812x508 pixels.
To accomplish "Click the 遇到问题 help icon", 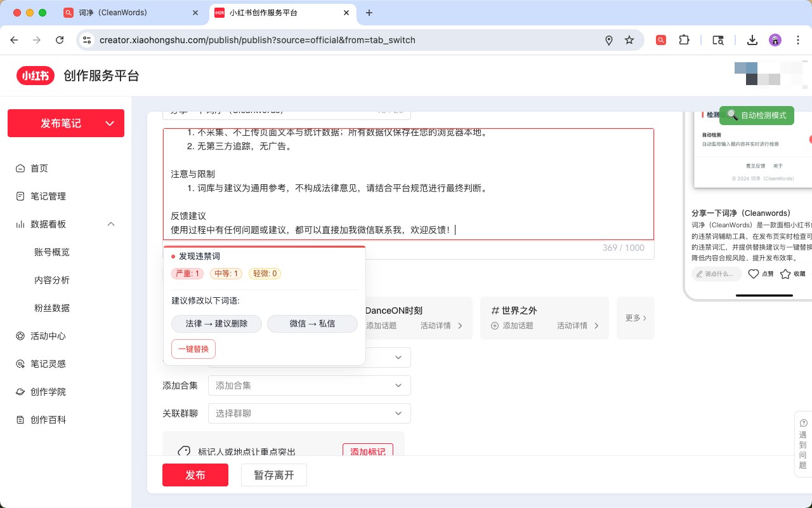I will [804, 423].
